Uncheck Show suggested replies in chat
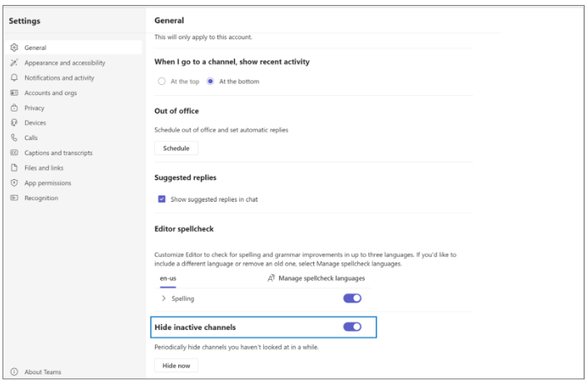This screenshot has height=385, width=588. [162, 199]
